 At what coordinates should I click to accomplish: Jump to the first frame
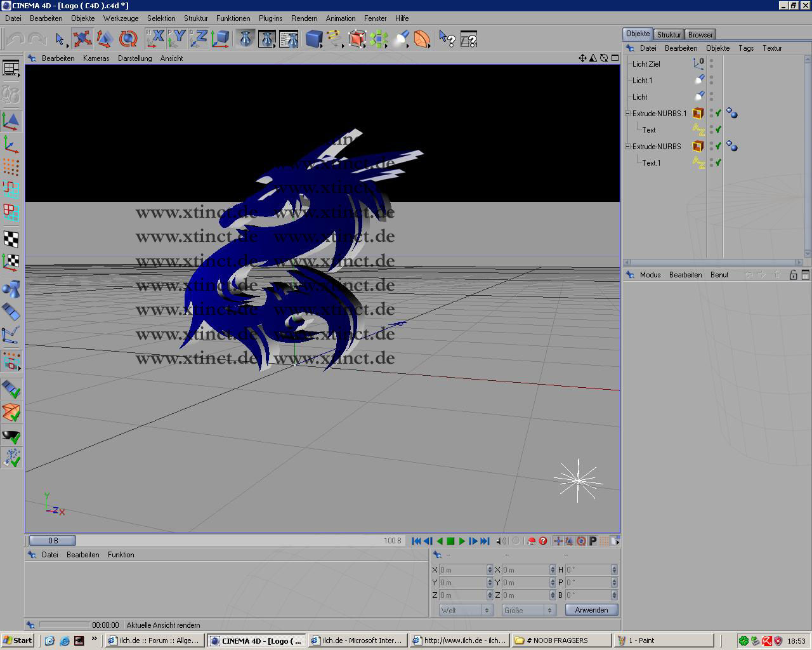pos(416,541)
